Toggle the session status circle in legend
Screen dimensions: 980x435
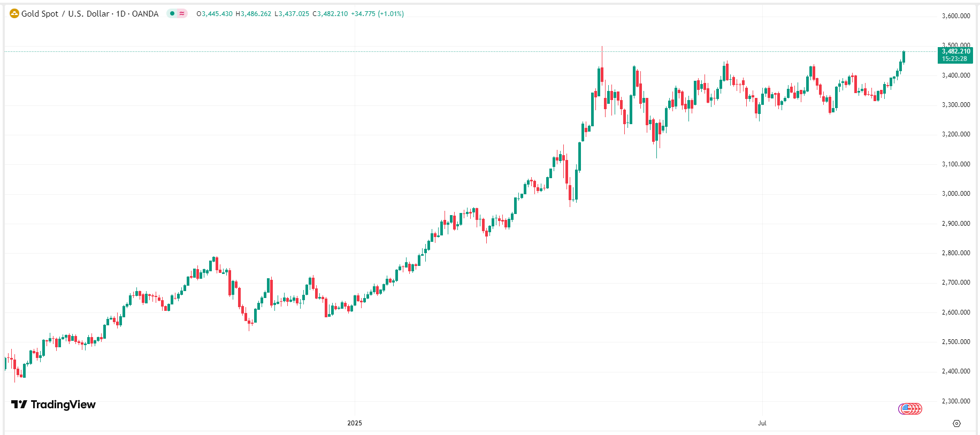tap(171, 14)
